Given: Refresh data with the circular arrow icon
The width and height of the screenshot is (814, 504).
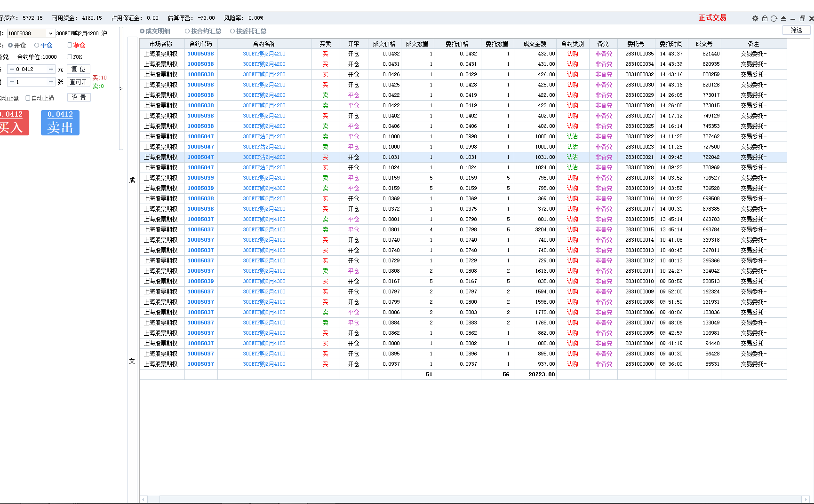Looking at the screenshot, I should 774,18.
